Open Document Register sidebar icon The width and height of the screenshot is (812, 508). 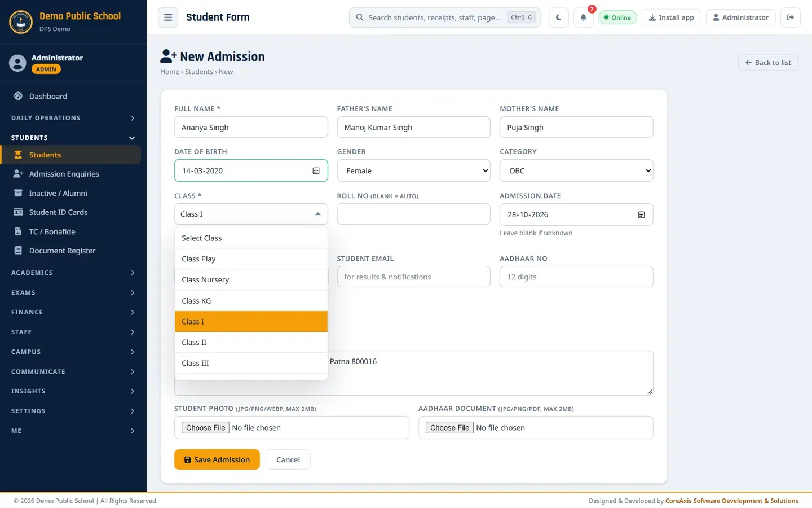18,251
